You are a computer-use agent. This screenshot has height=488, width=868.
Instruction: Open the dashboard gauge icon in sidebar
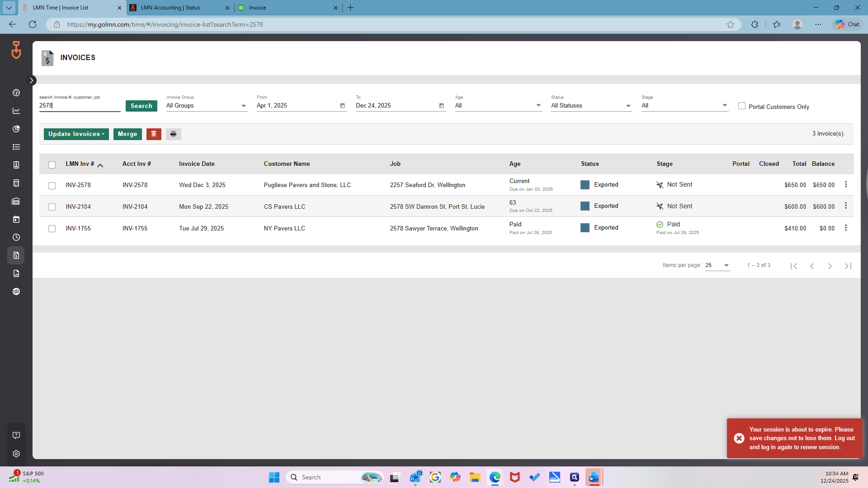click(x=16, y=93)
